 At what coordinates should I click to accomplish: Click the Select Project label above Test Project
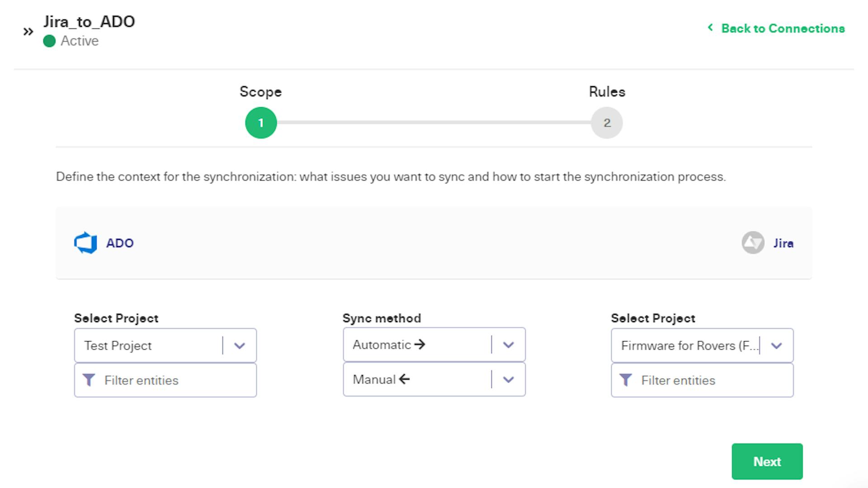click(x=116, y=318)
